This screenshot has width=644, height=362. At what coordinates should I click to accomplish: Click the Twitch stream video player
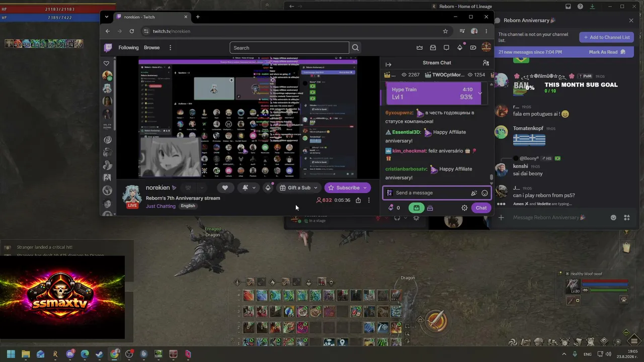248,117
